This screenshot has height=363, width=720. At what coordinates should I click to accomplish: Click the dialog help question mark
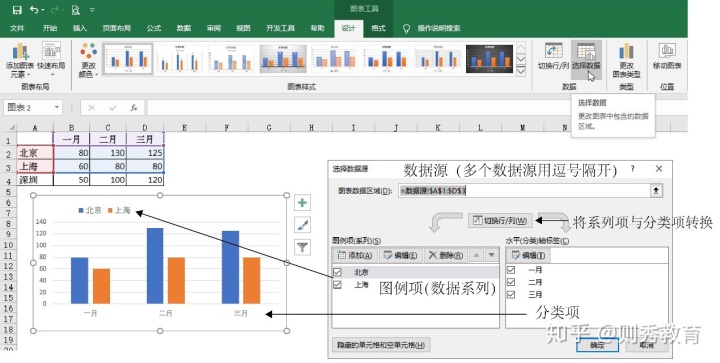(x=633, y=169)
